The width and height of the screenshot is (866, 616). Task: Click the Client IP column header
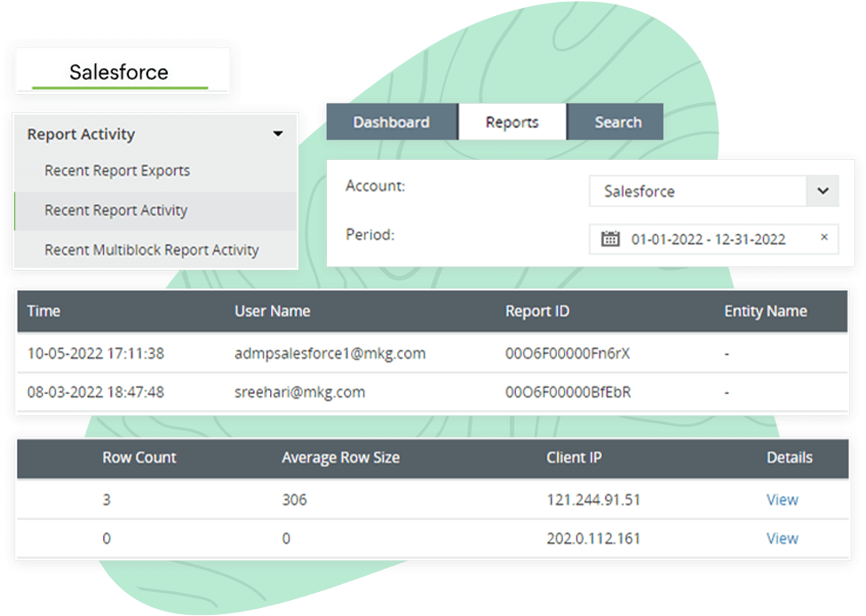[x=574, y=457]
